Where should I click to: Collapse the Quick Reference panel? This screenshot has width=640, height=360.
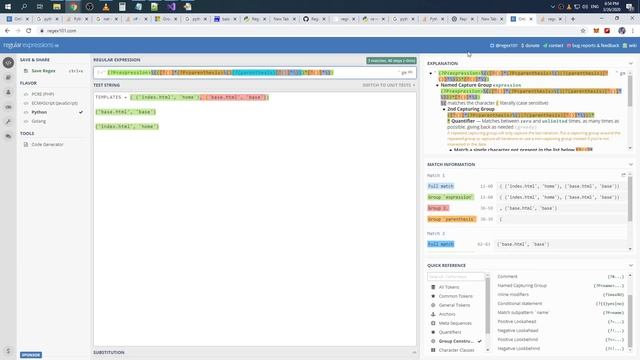point(631,265)
